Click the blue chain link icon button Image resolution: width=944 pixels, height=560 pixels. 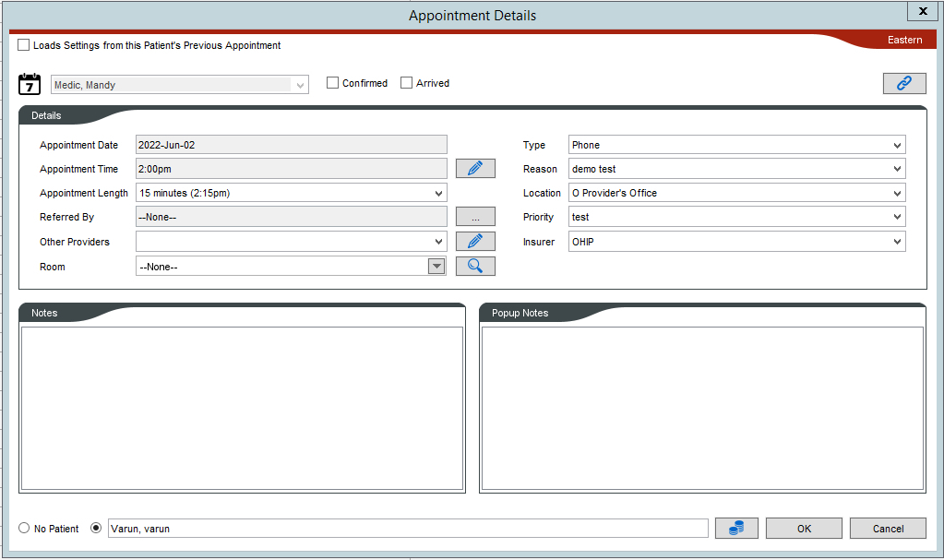(904, 83)
